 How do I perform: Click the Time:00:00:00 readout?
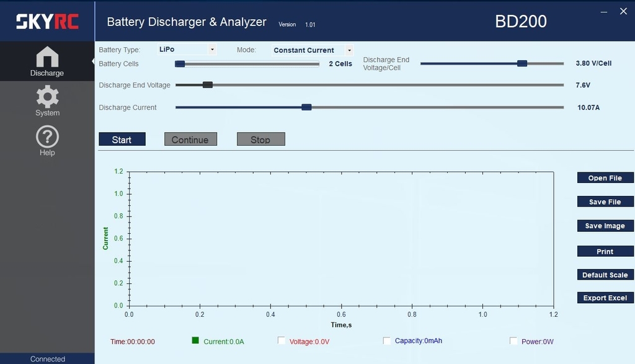point(133,342)
